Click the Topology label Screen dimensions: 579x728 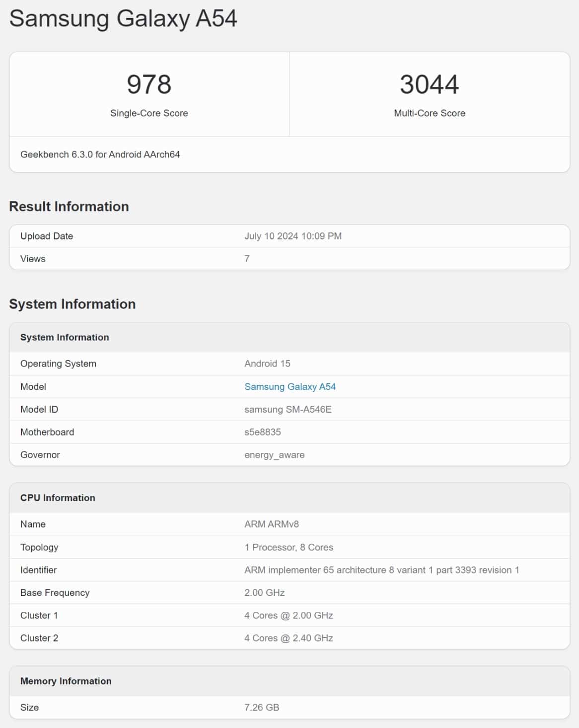[x=39, y=547]
